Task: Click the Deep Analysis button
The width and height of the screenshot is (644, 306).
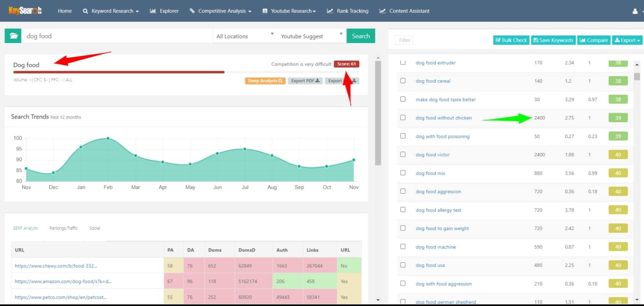Action: (265, 81)
